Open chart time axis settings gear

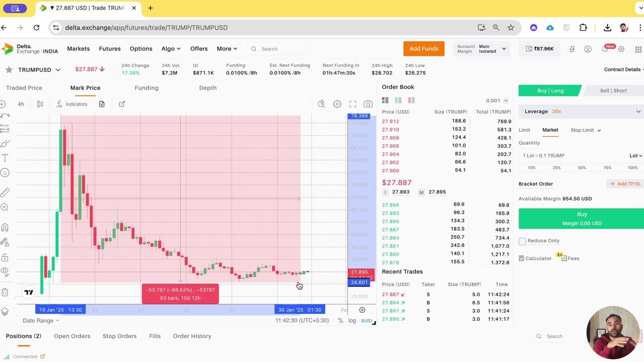click(362, 310)
